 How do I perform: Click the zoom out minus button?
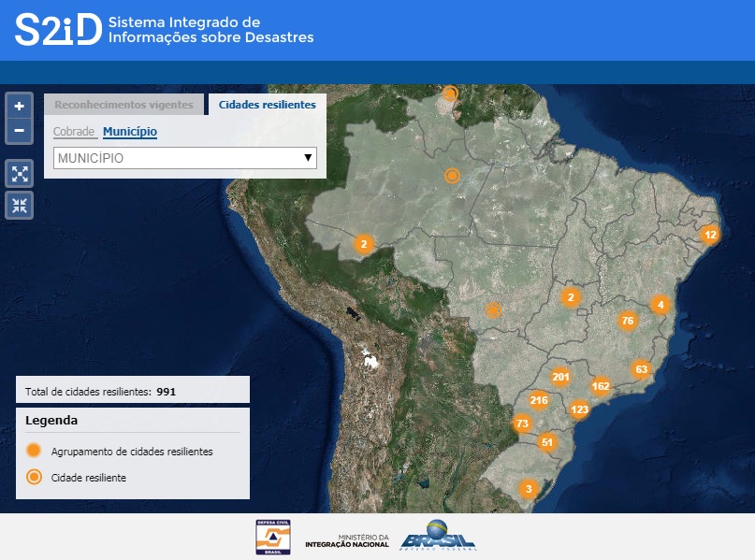pos(20,130)
